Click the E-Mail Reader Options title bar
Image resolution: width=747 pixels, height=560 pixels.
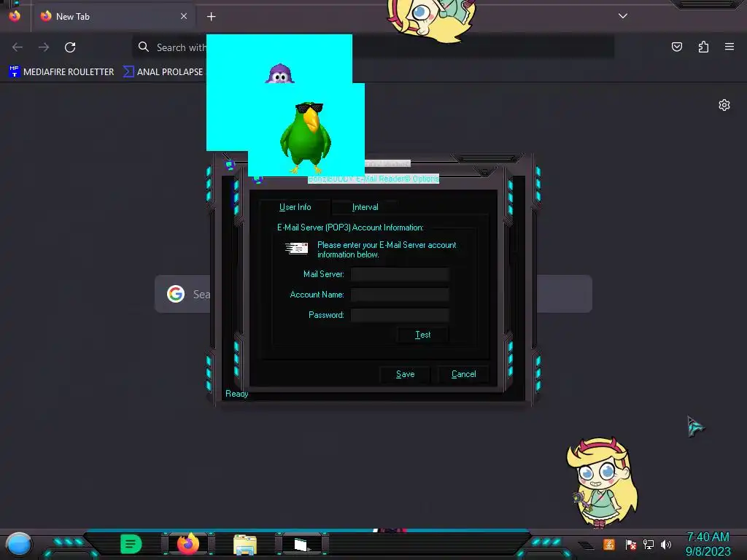click(373, 179)
